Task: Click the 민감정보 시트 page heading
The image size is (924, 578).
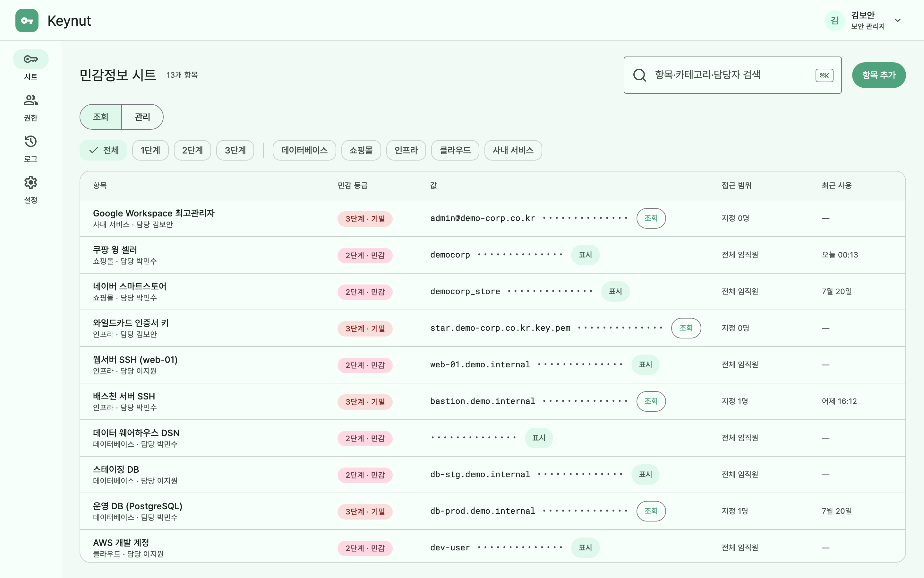Action: [118, 75]
